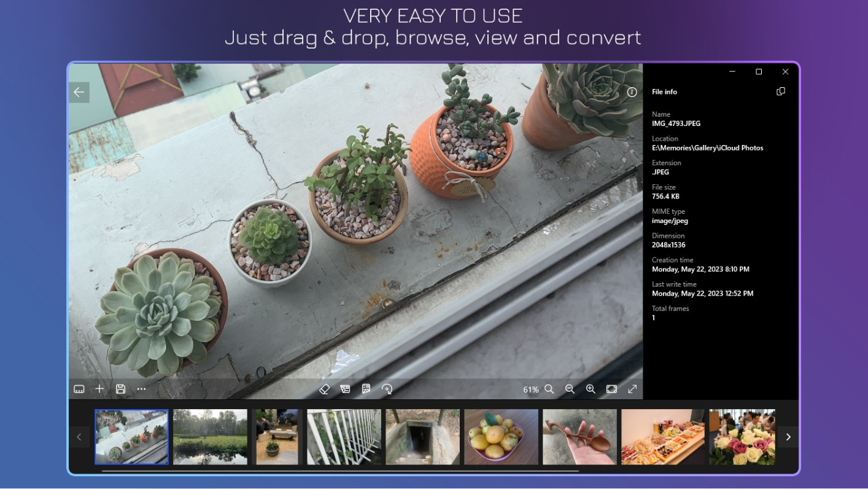This screenshot has height=489, width=868.
Task: Toggle the thumbnail strip button at bottom-left
Action: point(79,389)
